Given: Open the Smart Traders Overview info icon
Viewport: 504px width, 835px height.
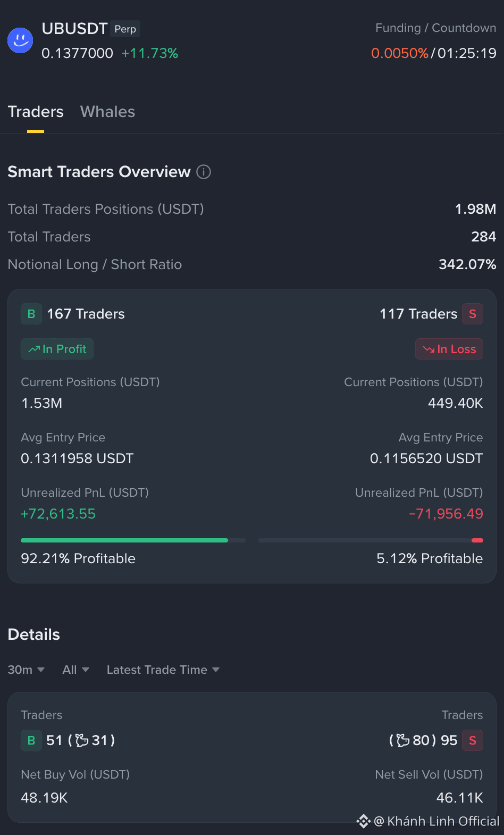Looking at the screenshot, I should coord(204,172).
